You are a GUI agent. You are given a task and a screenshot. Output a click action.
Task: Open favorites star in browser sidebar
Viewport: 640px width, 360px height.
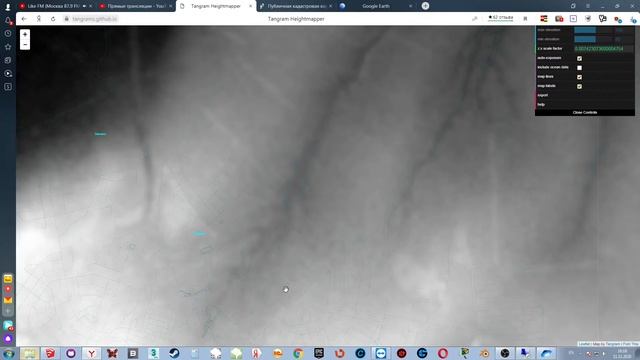click(8, 47)
